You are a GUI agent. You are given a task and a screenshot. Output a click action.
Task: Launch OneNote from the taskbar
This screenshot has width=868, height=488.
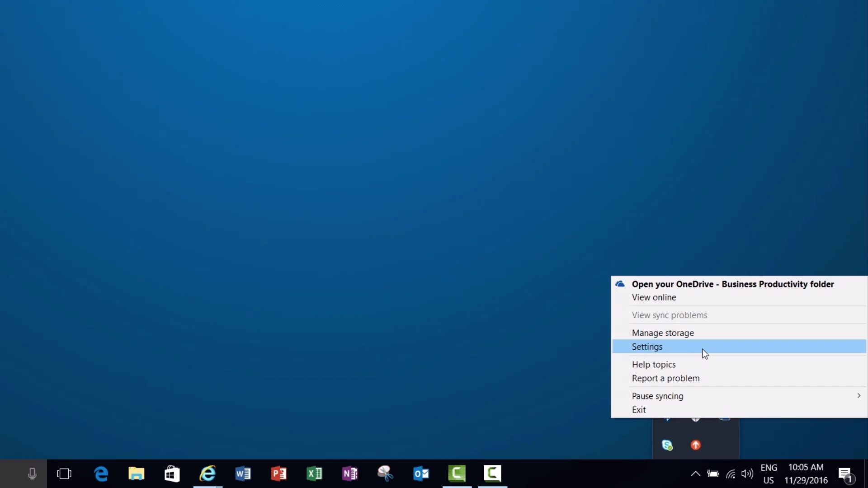coord(350,474)
